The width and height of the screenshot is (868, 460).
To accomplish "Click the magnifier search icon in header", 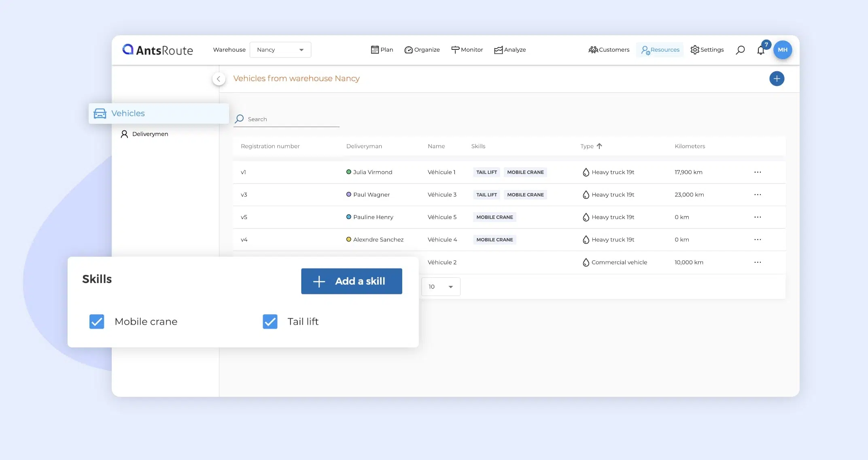I will [740, 50].
